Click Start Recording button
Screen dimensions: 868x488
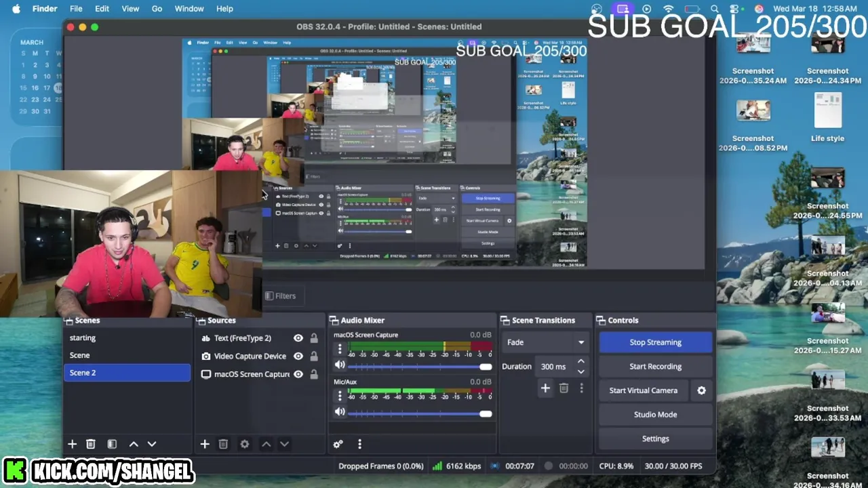pyautogui.click(x=655, y=367)
